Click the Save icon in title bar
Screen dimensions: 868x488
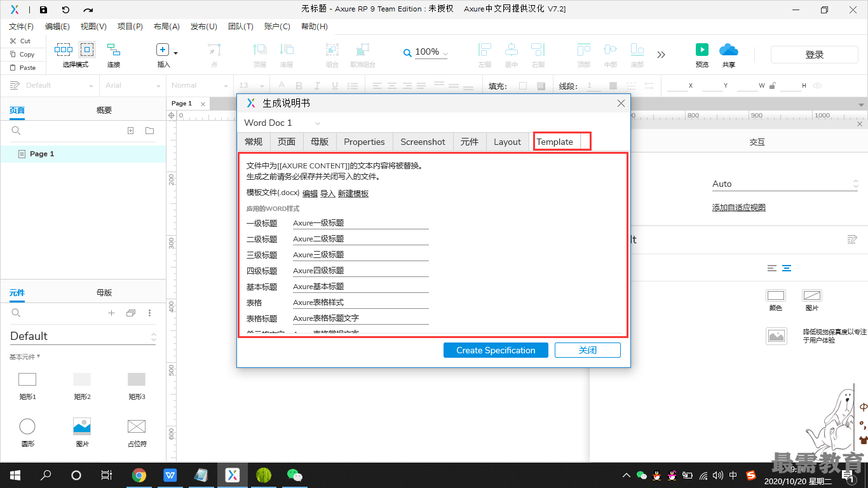[43, 10]
